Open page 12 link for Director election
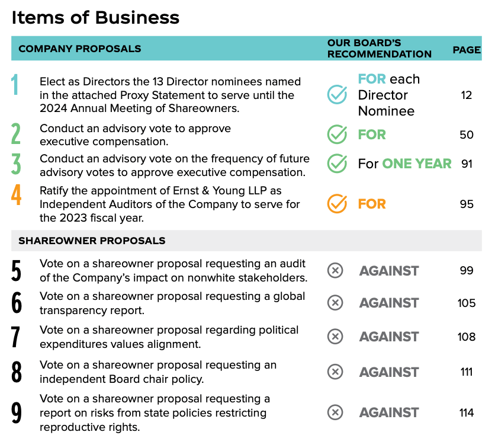 [467, 95]
